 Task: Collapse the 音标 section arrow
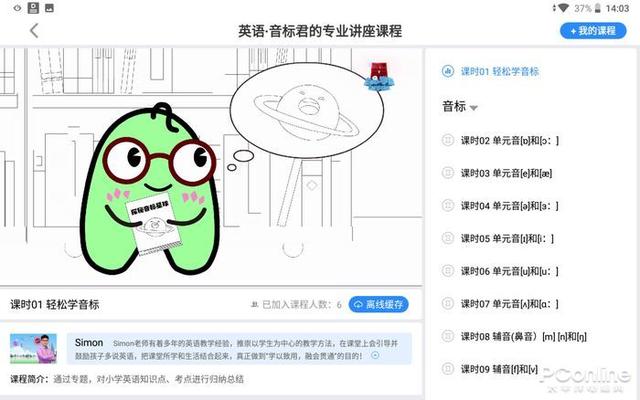[x=473, y=108]
